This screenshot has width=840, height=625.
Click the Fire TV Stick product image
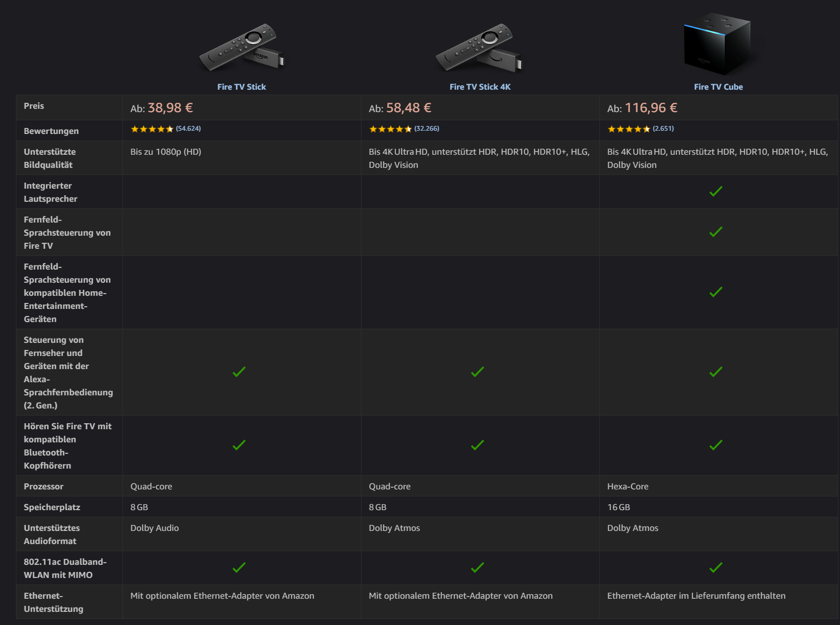[x=242, y=47]
